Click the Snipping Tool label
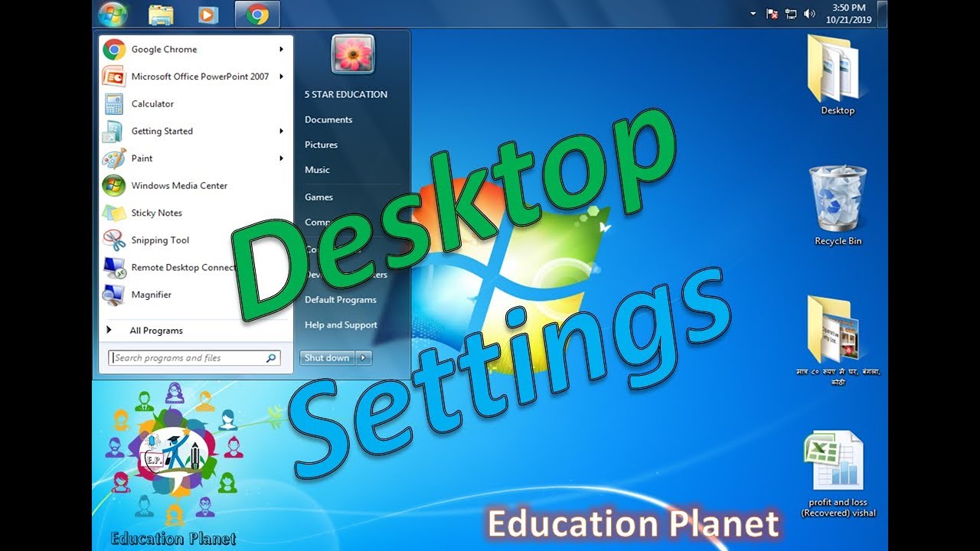Viewport: 980px width, 551px height. click(x=160, y=240)
